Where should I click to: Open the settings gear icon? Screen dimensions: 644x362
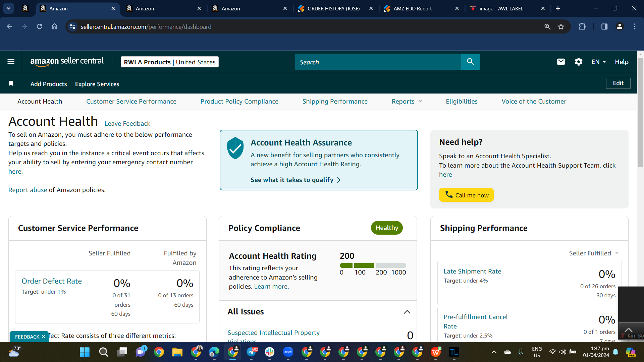tap(578, 62)
